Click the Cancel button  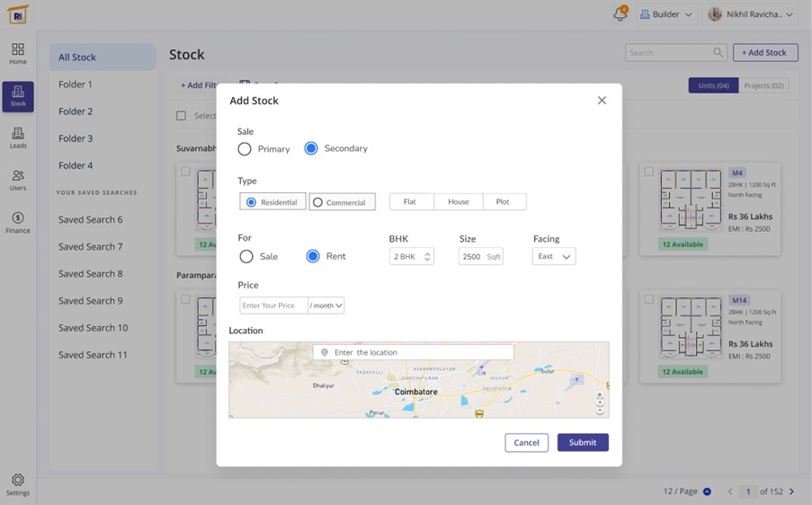coord(526,443)
